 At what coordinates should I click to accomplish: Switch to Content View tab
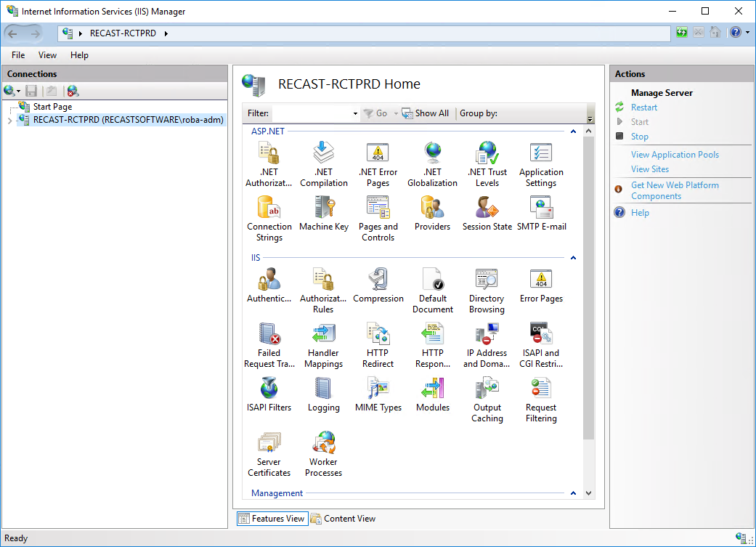(344, 519)
